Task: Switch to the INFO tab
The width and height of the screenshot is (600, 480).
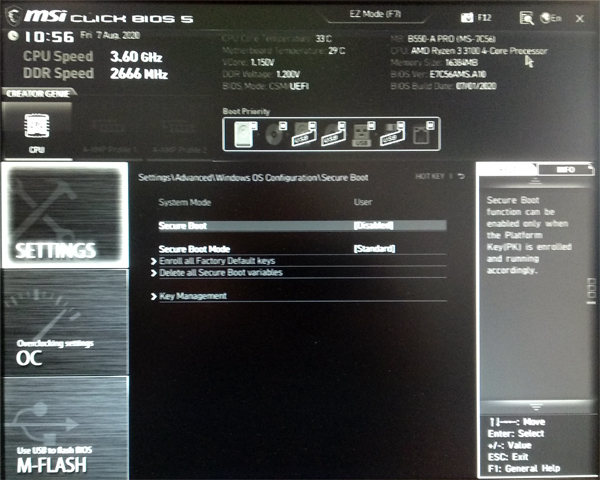Action: point(566,170)
